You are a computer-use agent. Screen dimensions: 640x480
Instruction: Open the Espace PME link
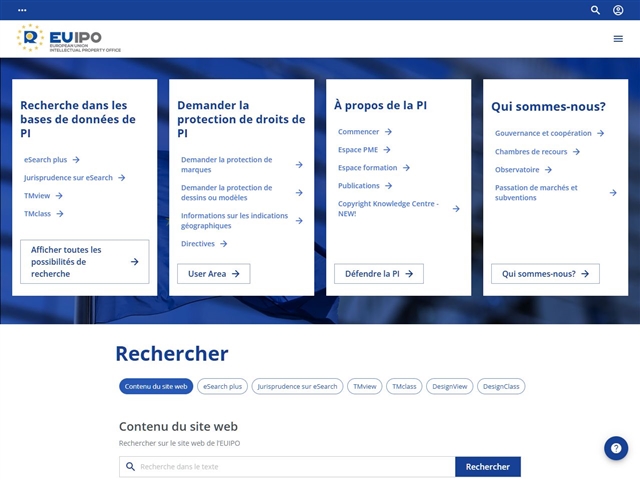358,149
